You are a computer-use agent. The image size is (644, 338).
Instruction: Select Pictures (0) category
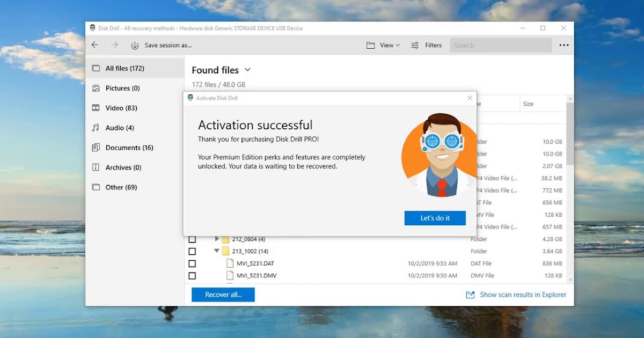[135, 88]
